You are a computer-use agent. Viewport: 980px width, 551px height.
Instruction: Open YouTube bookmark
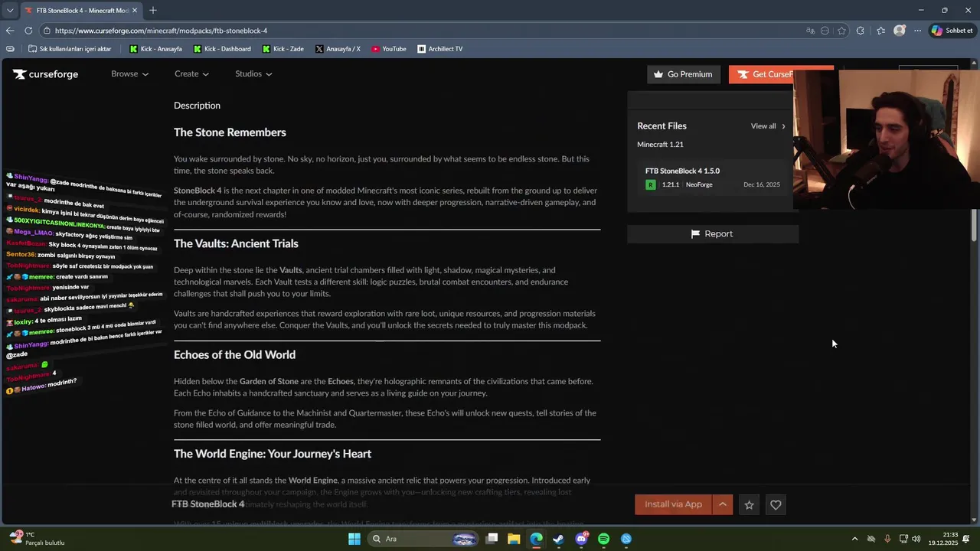click(389, 49)
